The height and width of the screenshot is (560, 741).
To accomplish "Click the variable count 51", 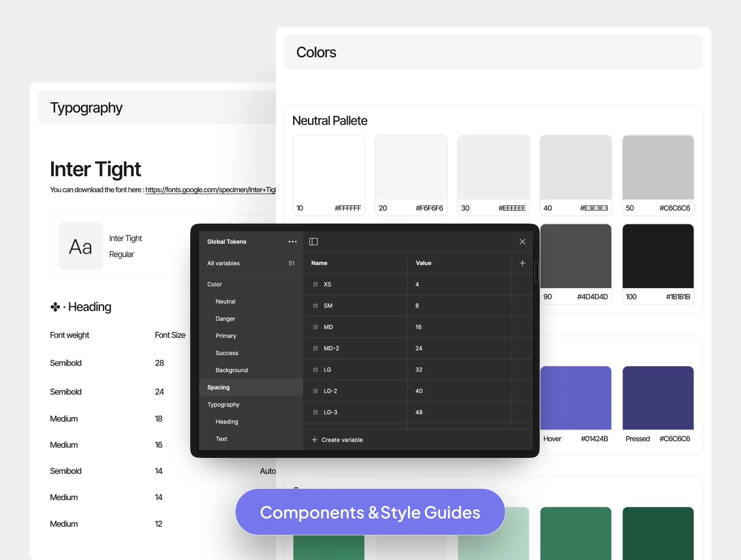I will [291, 263].
